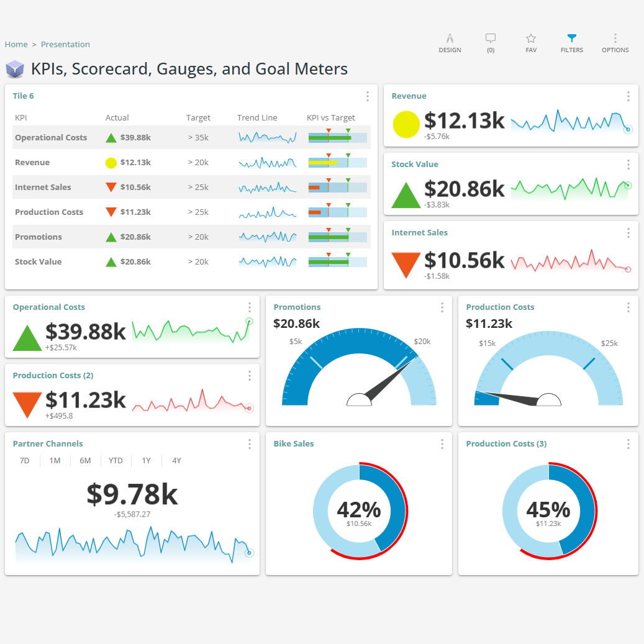Open the Design mode icon

click(450, 39)
